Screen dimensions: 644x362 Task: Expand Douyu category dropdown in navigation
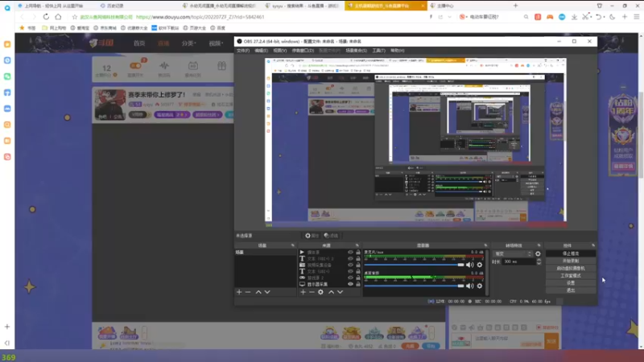(x=188, y=43)
